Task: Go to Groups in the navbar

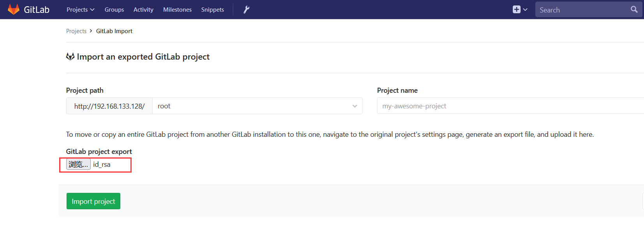Action: 114,9
